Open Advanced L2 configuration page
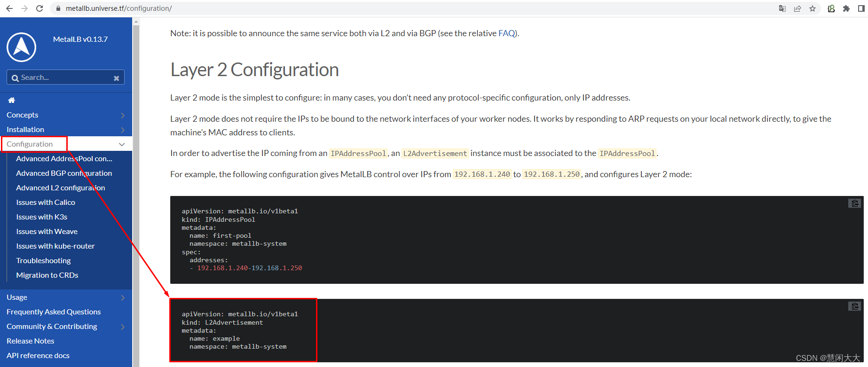868x367 pixels. click(x=61, y=188)
